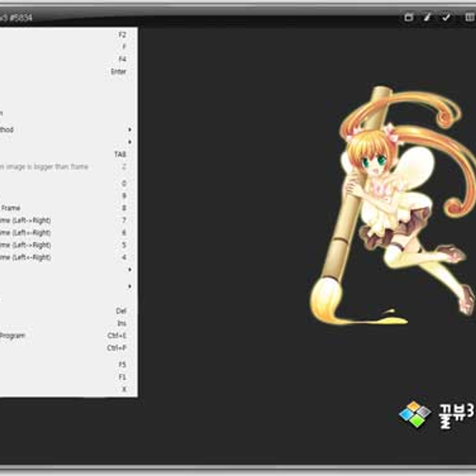Image resolution: width=476 pixels, height=476 pixels.
Task: Click the pencil edit icon in title bar
Action: (427, 17)
